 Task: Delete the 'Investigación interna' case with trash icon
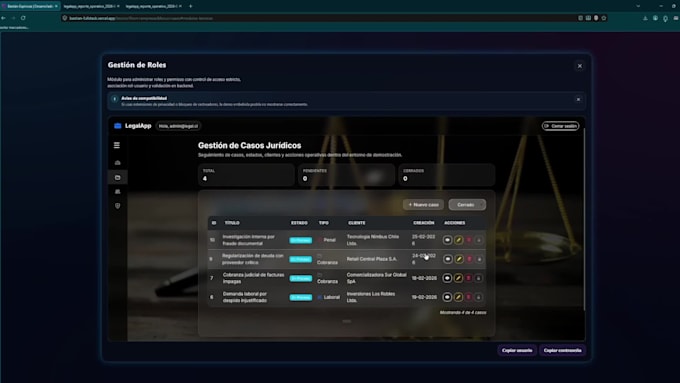[469, 240]
